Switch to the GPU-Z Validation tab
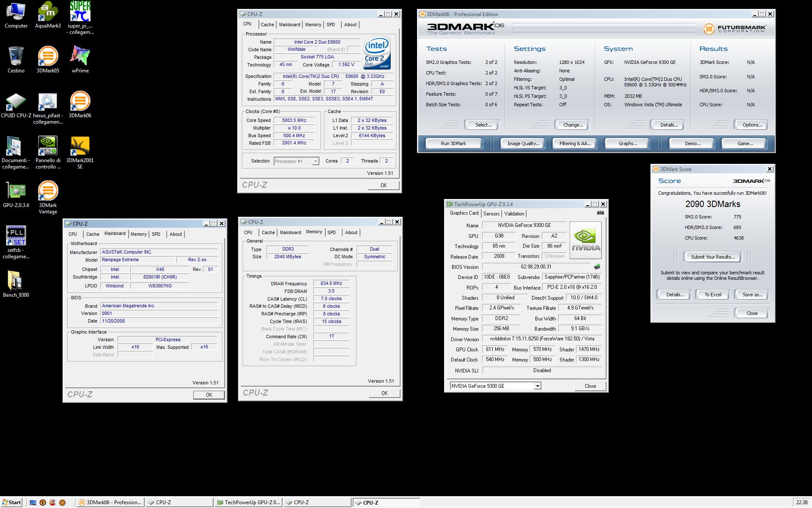Viewport: 812px width, 508px height. point(514,214)
